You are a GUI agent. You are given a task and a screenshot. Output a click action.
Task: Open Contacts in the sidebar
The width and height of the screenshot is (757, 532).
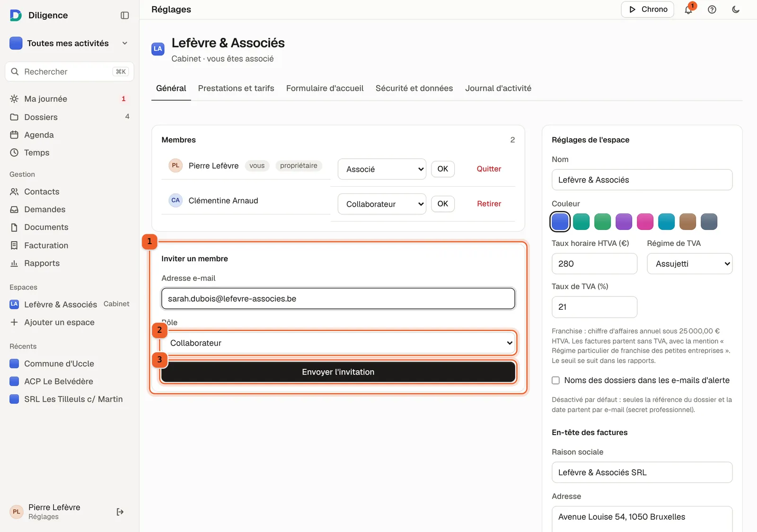click(70, 192)
